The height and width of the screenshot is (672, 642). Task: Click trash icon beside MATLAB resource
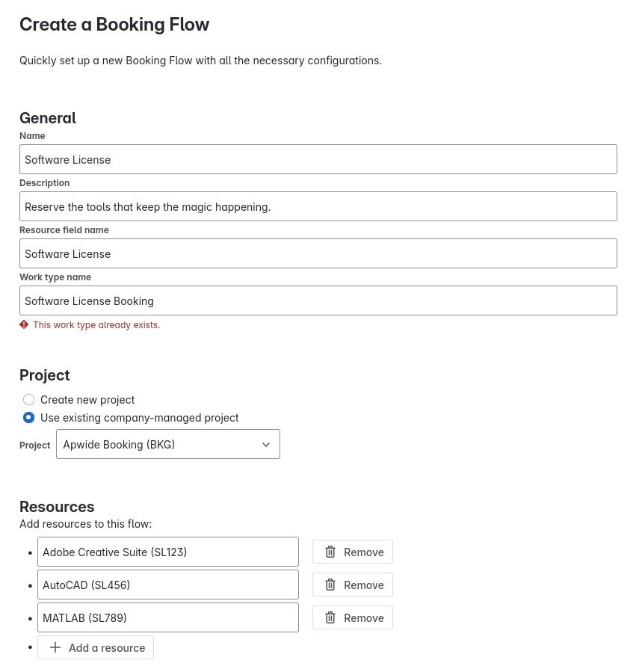(x=330, y=618)
